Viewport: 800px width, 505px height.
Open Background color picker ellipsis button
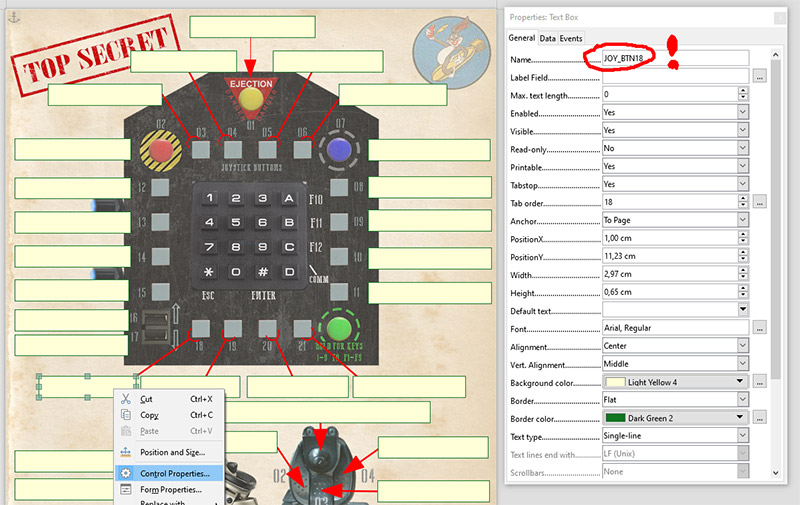tap(760, 382)
